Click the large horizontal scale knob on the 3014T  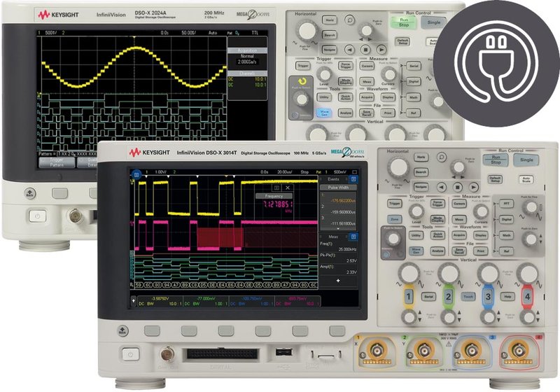click(398, 168)
